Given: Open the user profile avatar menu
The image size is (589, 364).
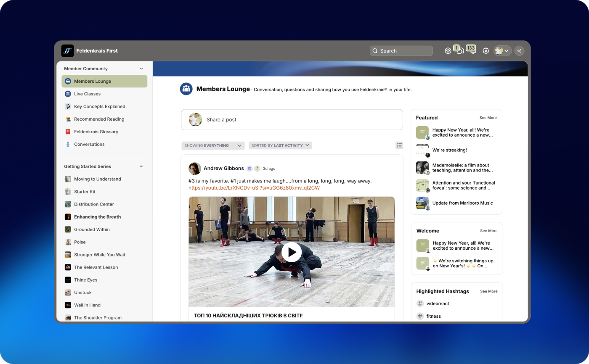Looking at the screenshot, I should coord(502,51).
